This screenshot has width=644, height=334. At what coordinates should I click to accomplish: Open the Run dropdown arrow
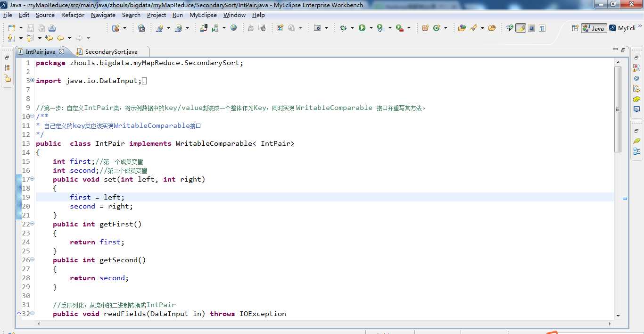371,28
